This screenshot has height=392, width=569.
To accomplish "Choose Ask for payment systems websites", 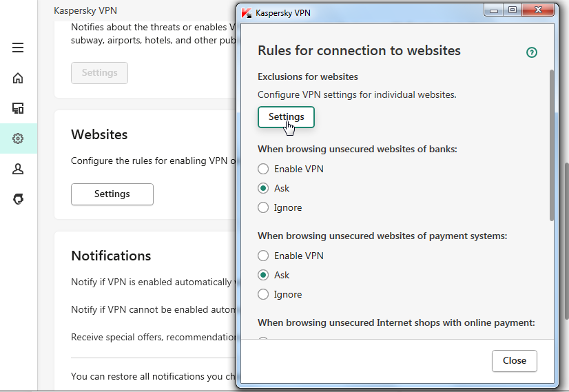I will tap(263, 275).
